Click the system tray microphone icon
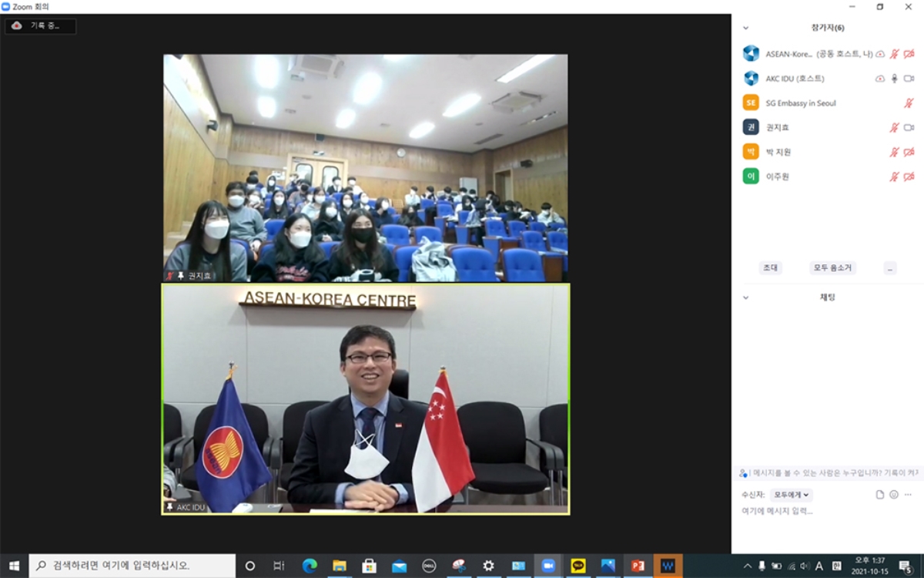 (x=762, y=566)
